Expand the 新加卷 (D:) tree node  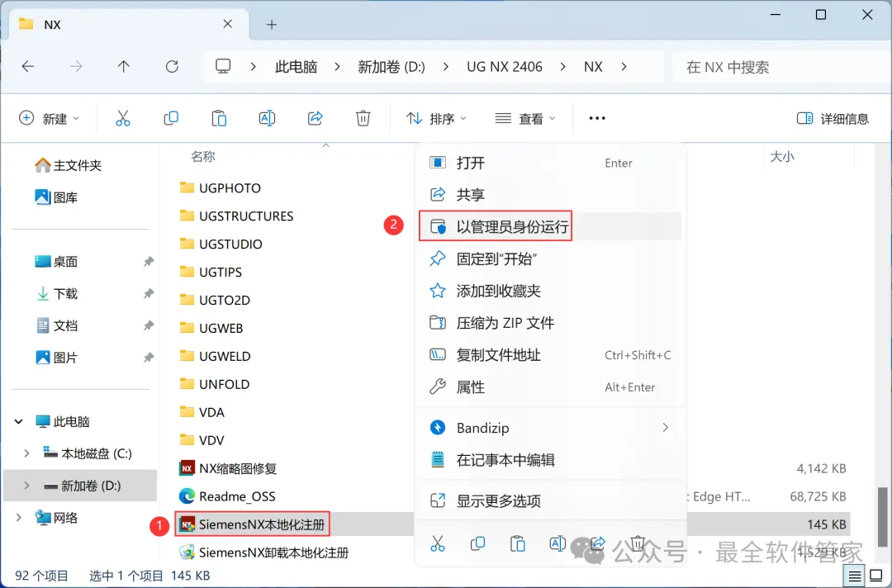pos(26,485)
